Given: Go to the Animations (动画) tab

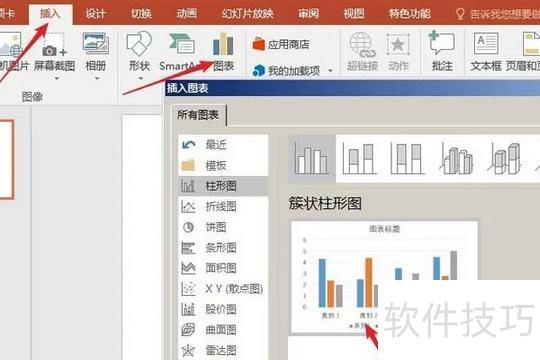Looking at the screenshot, I should pyautogui.click(x=186, y=14).
